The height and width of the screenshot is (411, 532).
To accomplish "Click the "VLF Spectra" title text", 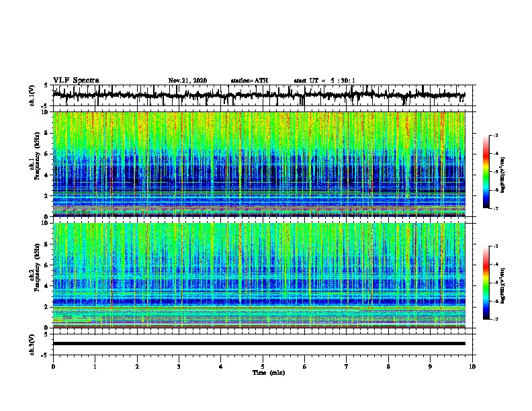I will [76, 81].
